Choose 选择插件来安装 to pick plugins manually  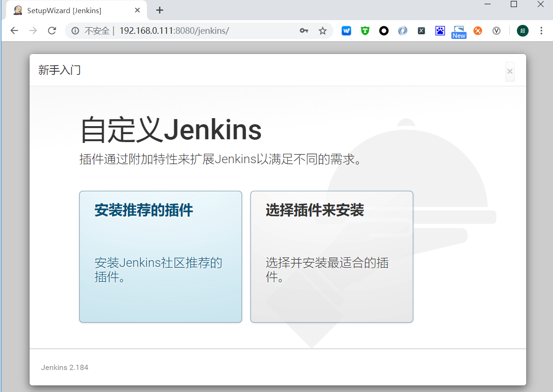(332, 256)
